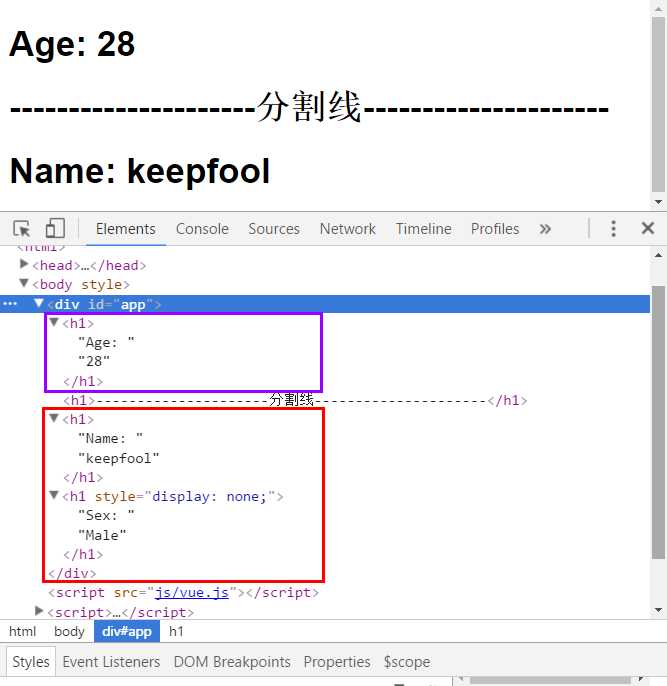This screenshot has width=667, height=686.
Task: Collapse the h1 containing Age text
Action: 54,322
